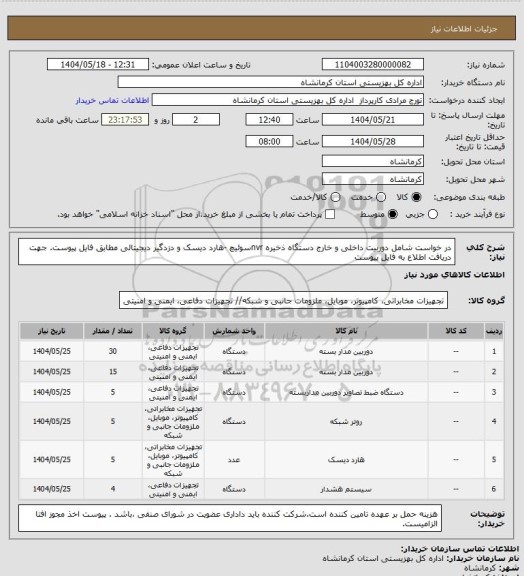Click need date 1404/05/25 in روتر شبکه row
524x576 pixels.
(x=51, y=421)
